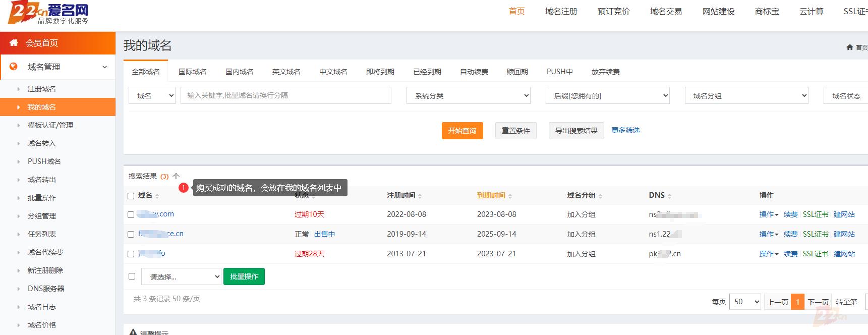Open 操作 dropdown for 2019-09-14 domain
The width and height of the screenshot is (868, 335).
769,234
